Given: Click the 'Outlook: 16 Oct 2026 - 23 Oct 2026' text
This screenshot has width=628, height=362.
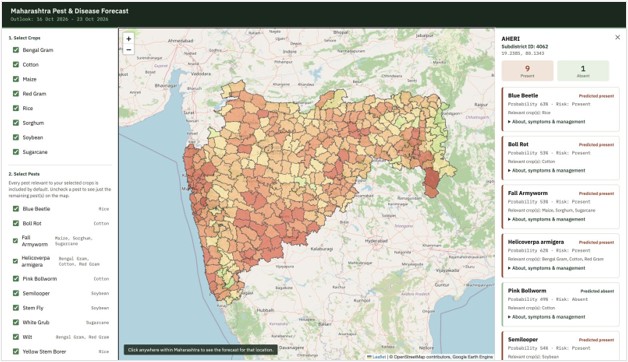Looking at the screenshot, I should point(59,19).
